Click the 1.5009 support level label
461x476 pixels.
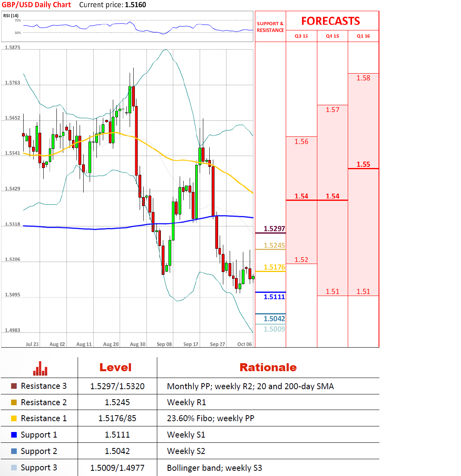(274, 329)
